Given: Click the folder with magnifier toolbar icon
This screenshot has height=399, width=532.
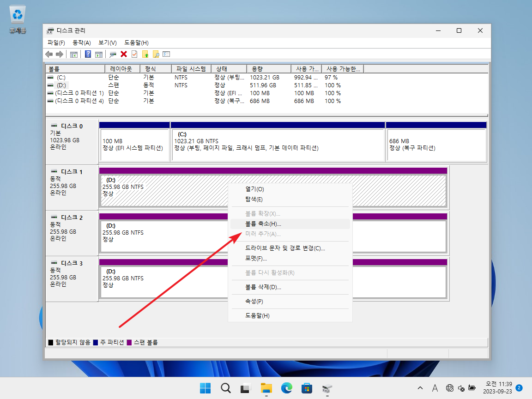Looking at the screenshot, I should [156, 54].
